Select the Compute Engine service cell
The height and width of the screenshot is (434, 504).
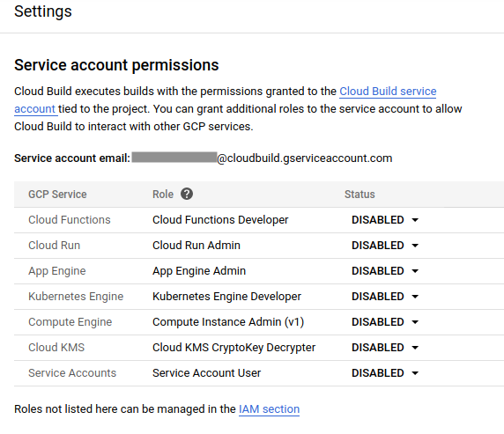(x=70, y=322)
